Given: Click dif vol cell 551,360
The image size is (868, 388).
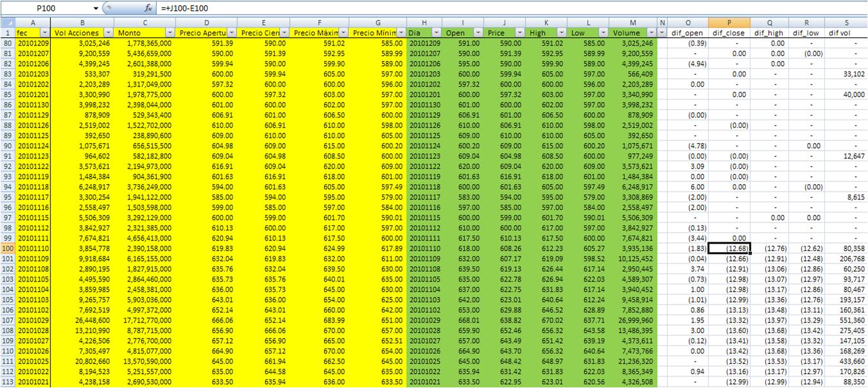Looking at the screenshot, I should tap(847, 320).
